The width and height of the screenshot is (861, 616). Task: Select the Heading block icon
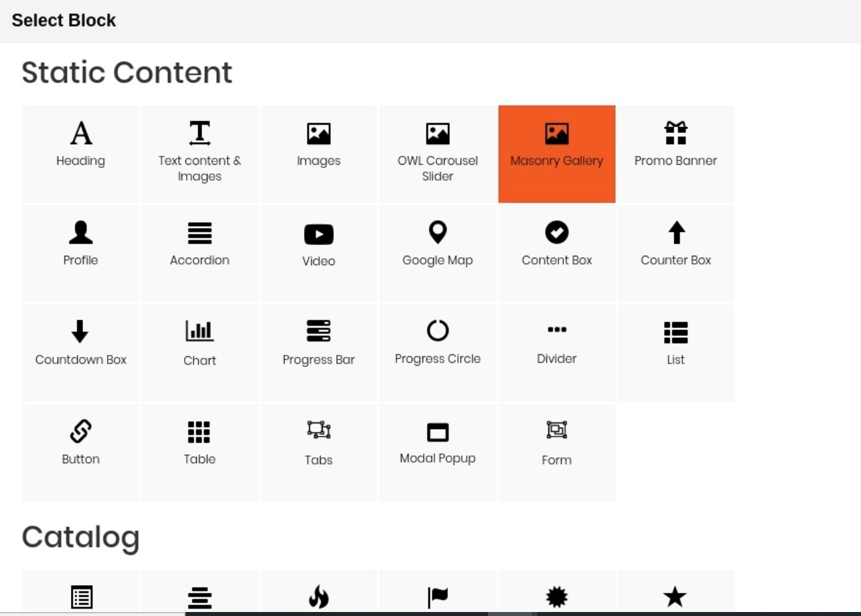coord(80,134)
